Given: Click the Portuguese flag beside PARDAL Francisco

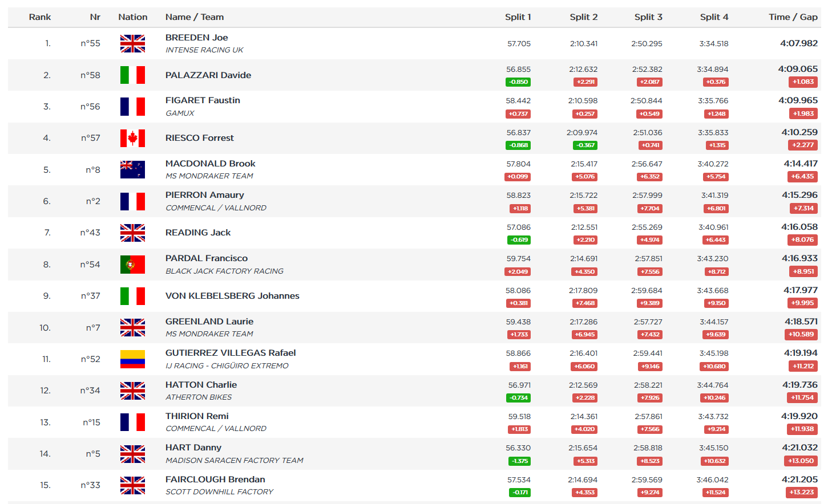Looking at the screenshot, I should [132, 265].
